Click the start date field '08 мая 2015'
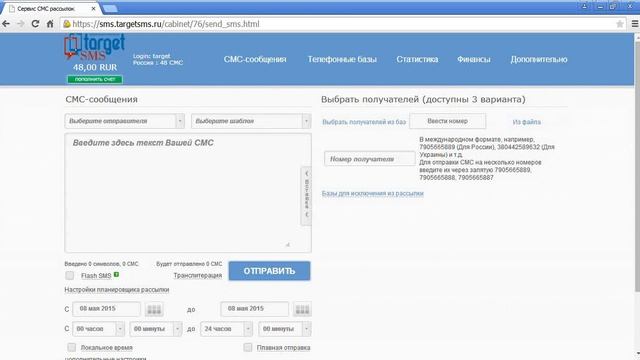 tap(107, 309)
